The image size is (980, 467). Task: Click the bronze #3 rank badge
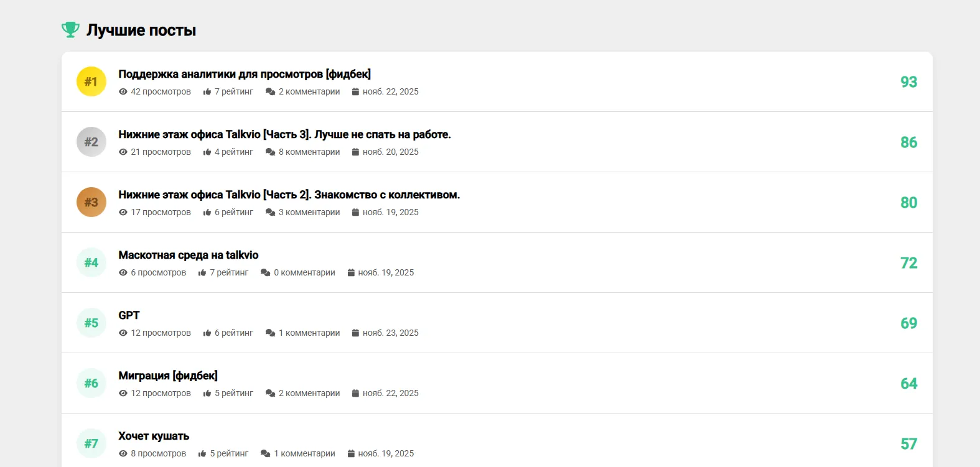91,202
